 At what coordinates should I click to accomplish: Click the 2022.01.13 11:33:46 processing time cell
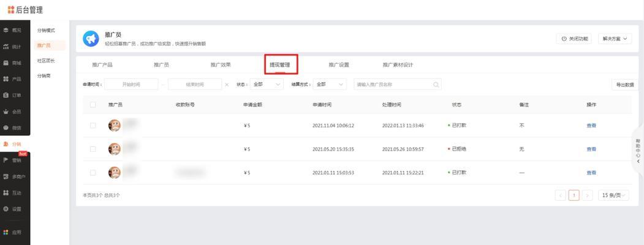pyautogui.click(x=403, y=126)
